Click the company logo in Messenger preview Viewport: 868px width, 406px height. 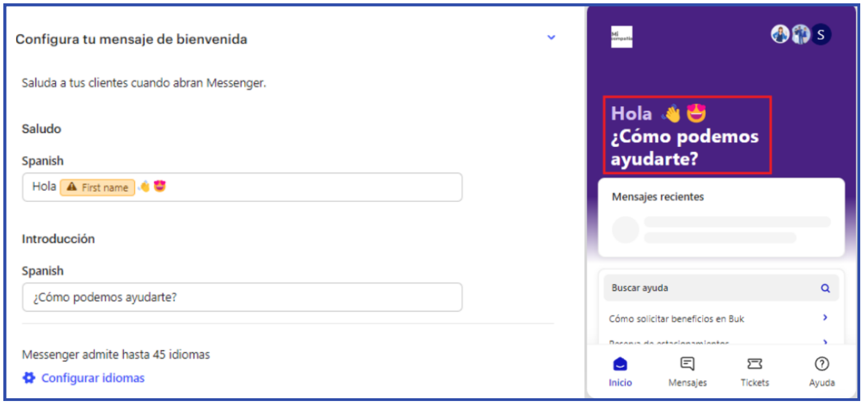coord(621,37)
